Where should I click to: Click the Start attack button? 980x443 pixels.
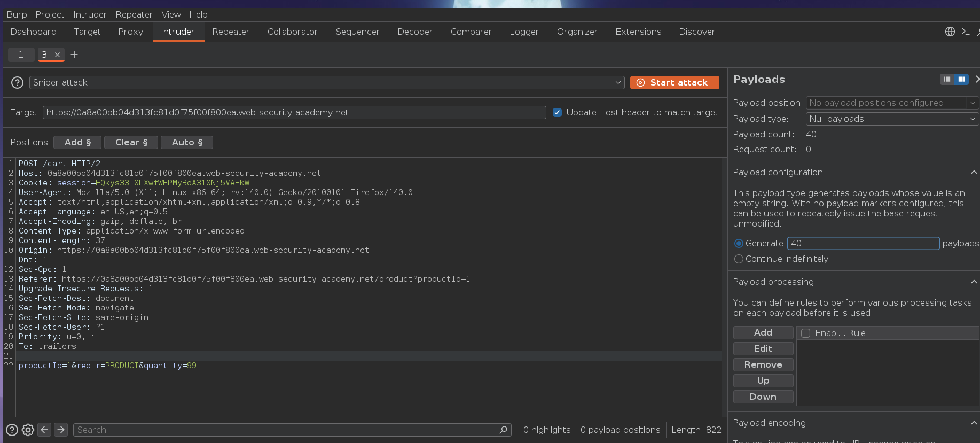675,82
